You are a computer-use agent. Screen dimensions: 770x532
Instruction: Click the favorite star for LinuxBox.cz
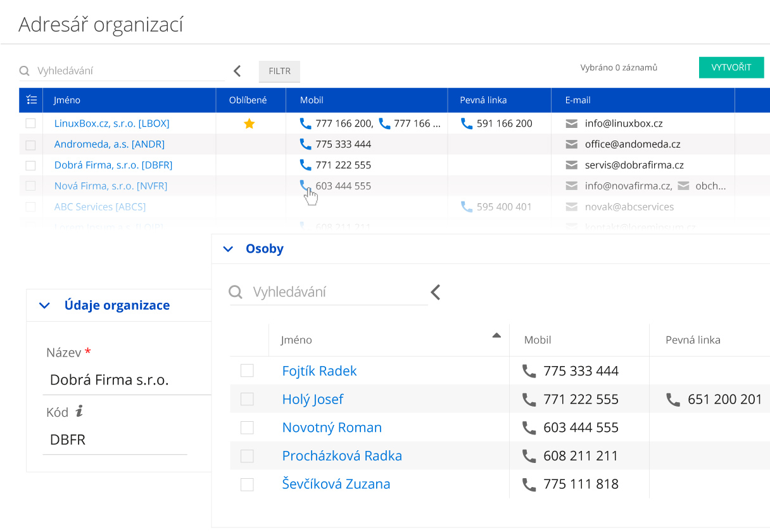coord(249,124)
